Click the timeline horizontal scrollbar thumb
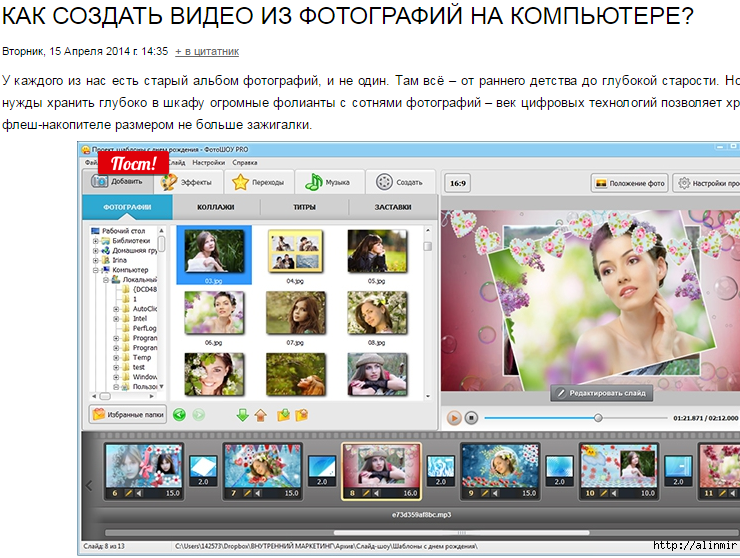 [461, 533]
